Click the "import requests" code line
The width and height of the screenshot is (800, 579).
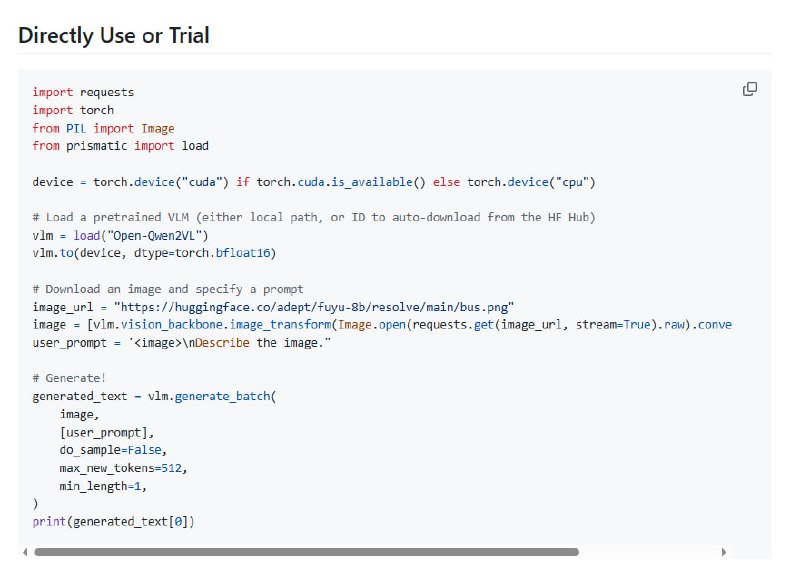pos(83,92)
